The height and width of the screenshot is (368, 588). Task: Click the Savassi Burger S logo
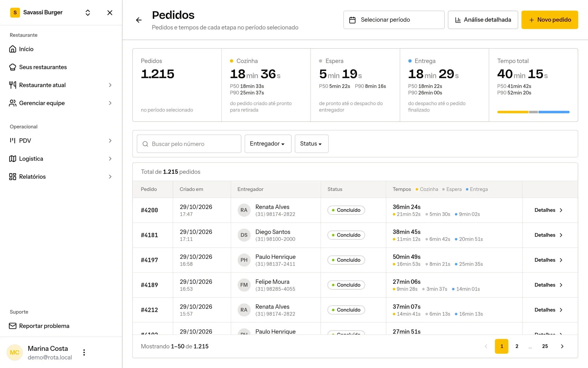coord(15,12)
